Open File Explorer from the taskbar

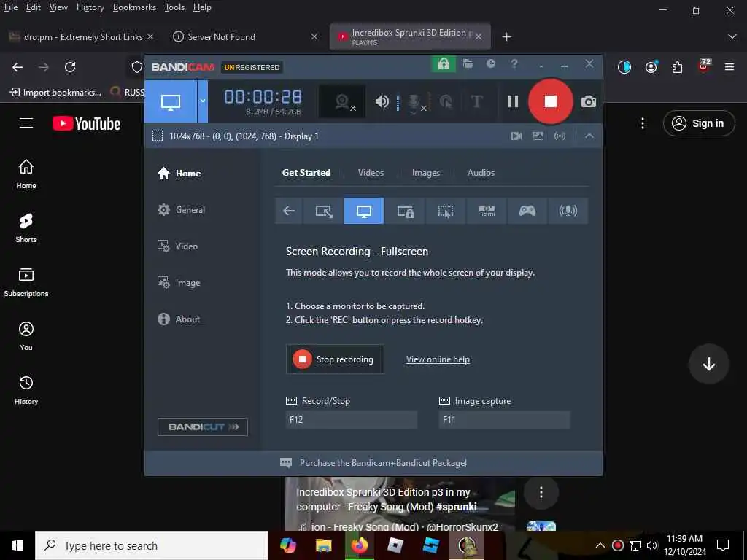tap(323, 545)
